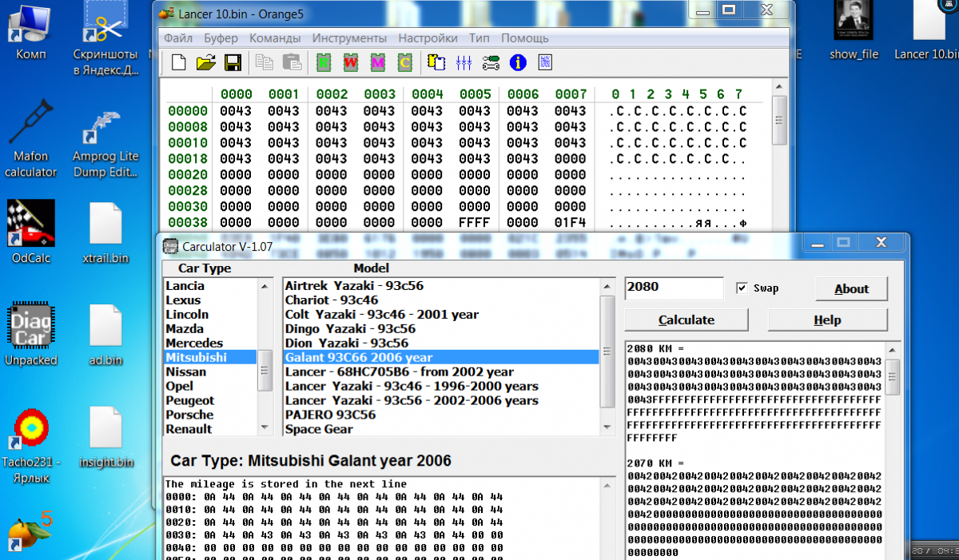Click the red W chip icon
This screenshot has height=560, width=959.
(x=351, y=62)
